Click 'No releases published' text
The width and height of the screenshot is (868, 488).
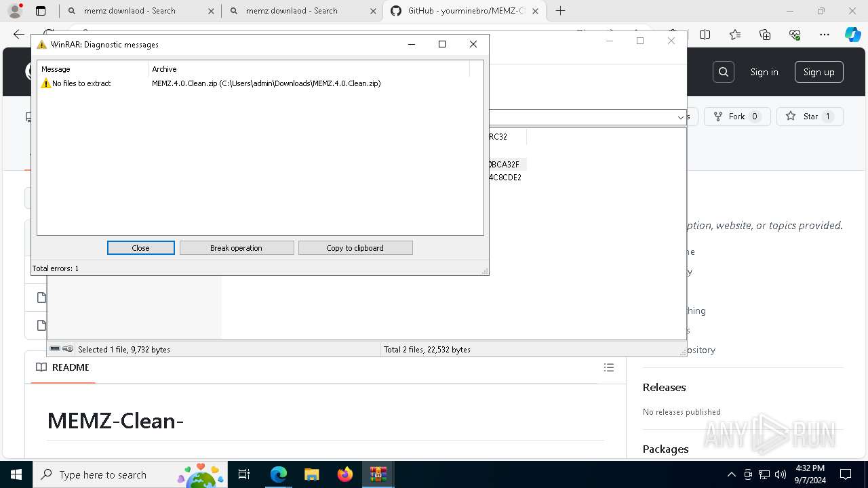[682, 412]
